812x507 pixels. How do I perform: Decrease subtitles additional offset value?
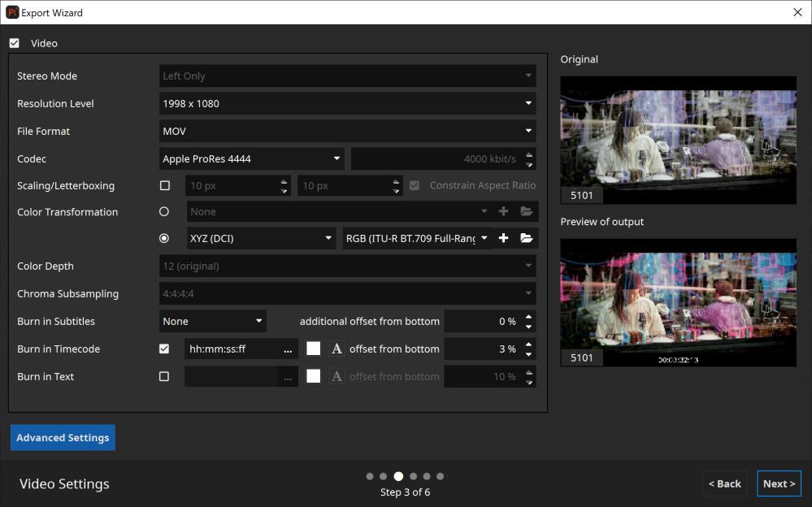529,326
